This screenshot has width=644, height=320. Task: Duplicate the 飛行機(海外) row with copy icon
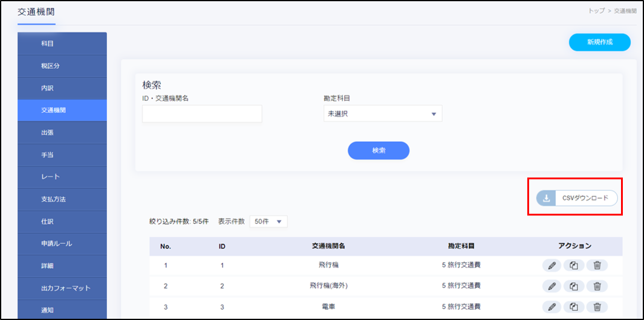[x=574, y=286]
